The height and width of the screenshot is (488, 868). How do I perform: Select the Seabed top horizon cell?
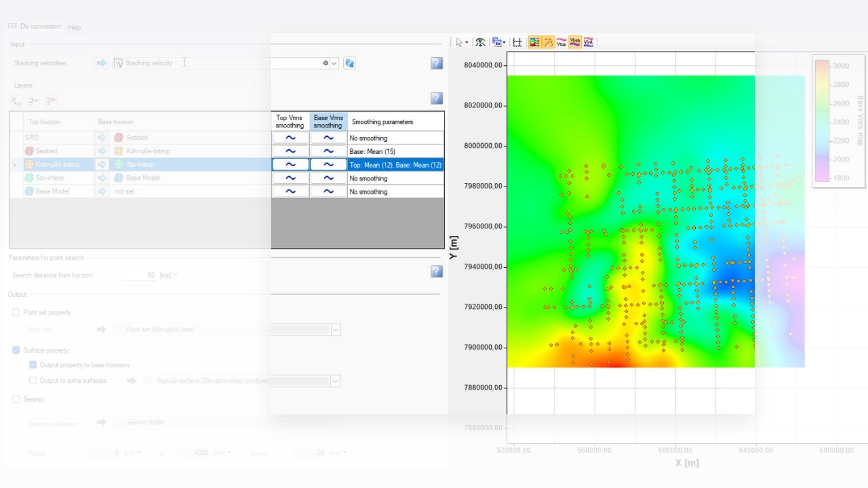click(x=58, y=151)
